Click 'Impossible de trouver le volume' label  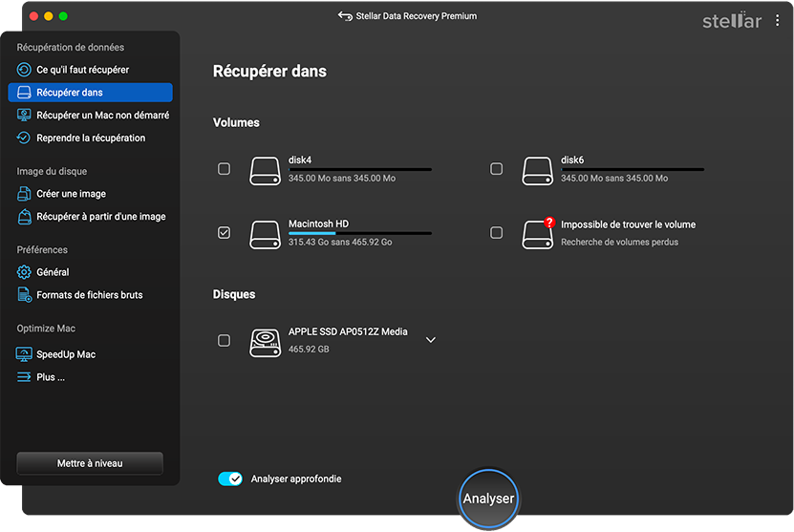point(628,224)
